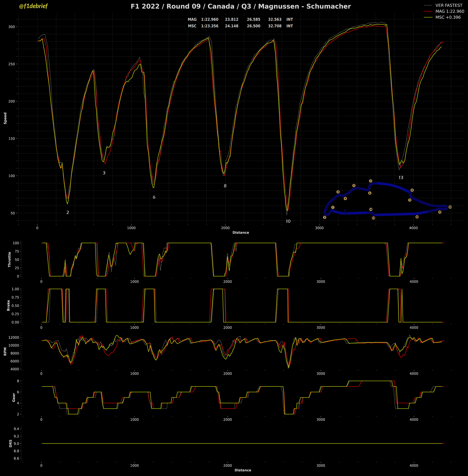Click the DRS y-axis label
The image size is (468, 476).
10,444
